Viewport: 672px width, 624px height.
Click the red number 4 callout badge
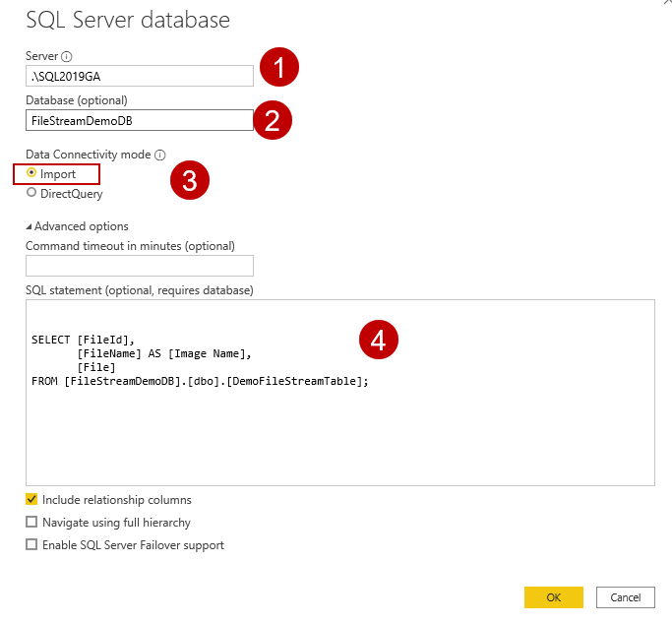pos(378,340)
